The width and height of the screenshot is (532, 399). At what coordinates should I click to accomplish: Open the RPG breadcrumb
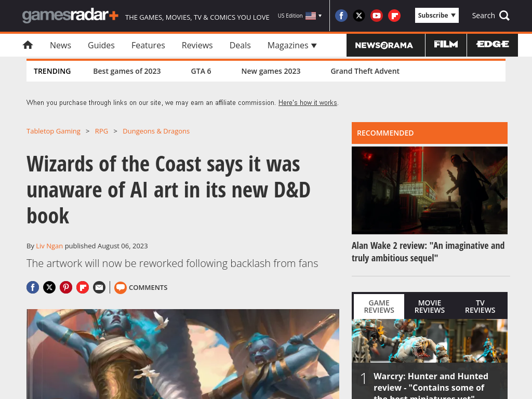tap(101, 131)
